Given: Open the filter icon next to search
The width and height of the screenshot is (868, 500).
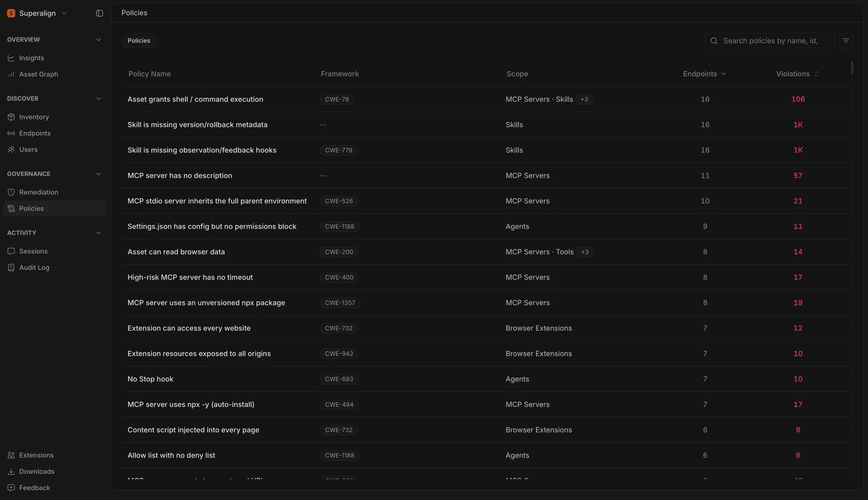Looking at the screenshot, I should tap(846, 41).
